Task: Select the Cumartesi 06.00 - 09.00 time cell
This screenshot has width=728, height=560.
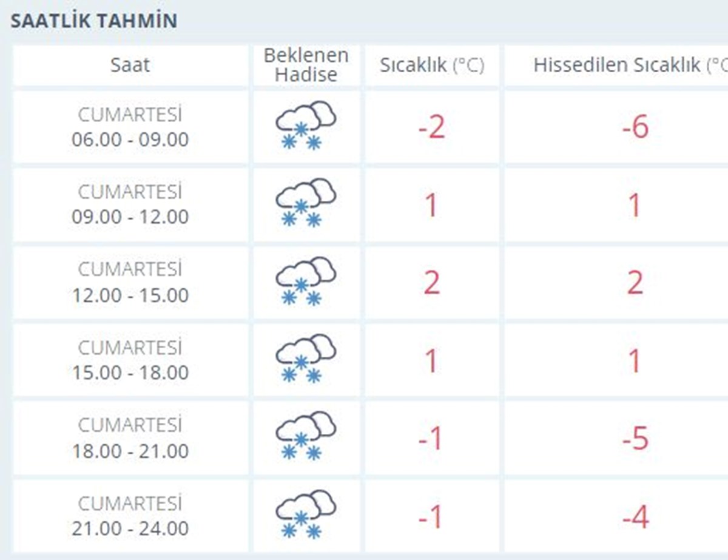Action: (x=130, y=127)
